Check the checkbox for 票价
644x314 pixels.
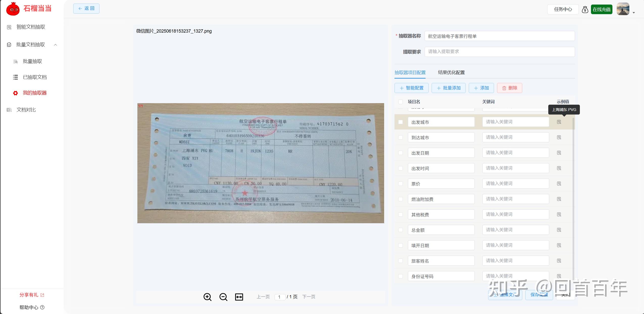click(400, 184)
